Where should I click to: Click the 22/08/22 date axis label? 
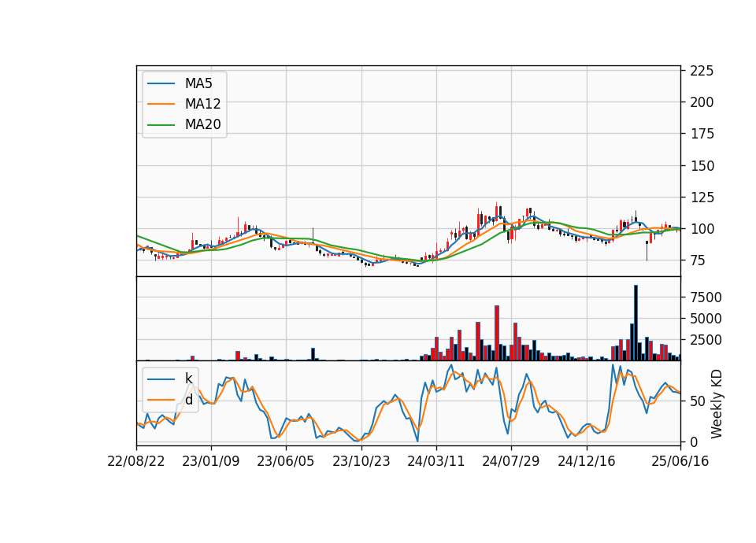136,461
